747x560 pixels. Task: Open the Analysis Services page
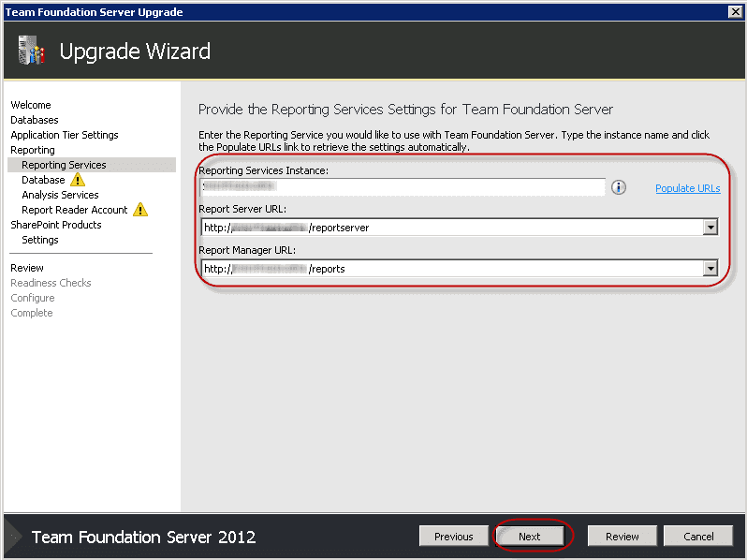click(x=60, y=195)
